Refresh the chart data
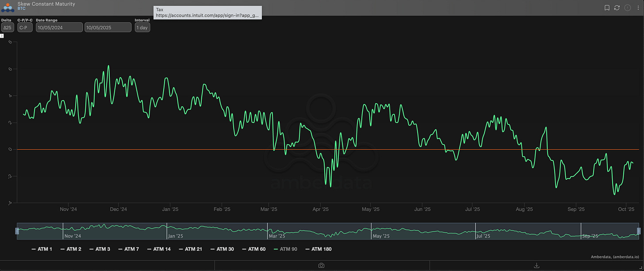Viewport: 644px width, 271px height. [617, 8]
